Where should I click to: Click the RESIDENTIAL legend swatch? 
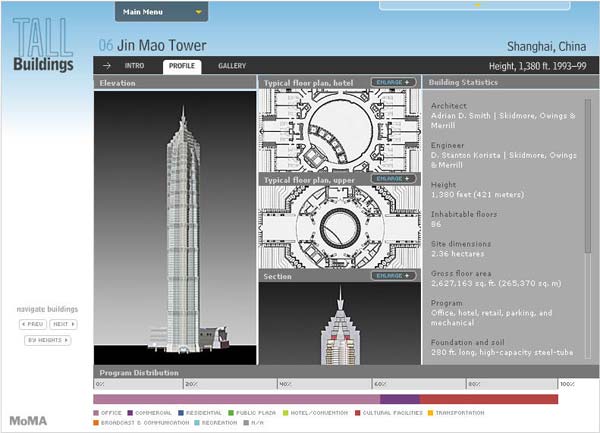pyautogui.click(x=181, y=413)
